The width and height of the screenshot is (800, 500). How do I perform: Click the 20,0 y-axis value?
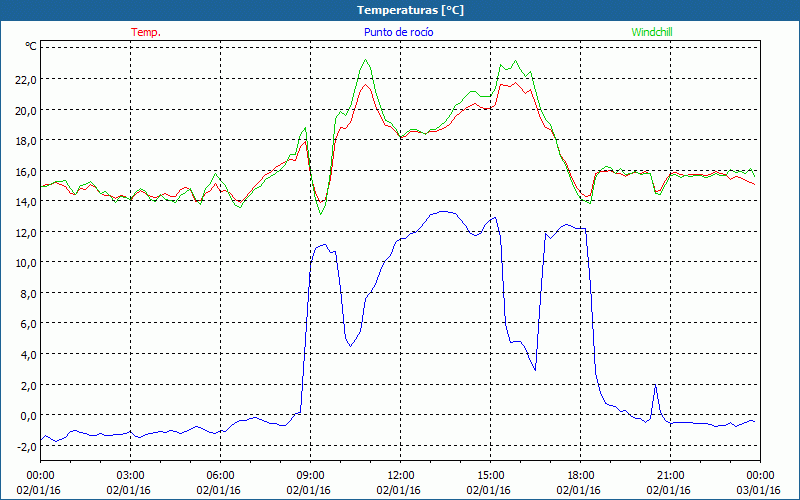pos(26,110)
